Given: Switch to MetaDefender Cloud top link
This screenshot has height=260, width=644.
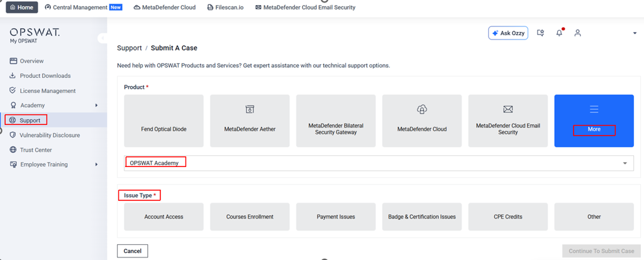Looking at the screenshot, I should click(x=165, y=8).
